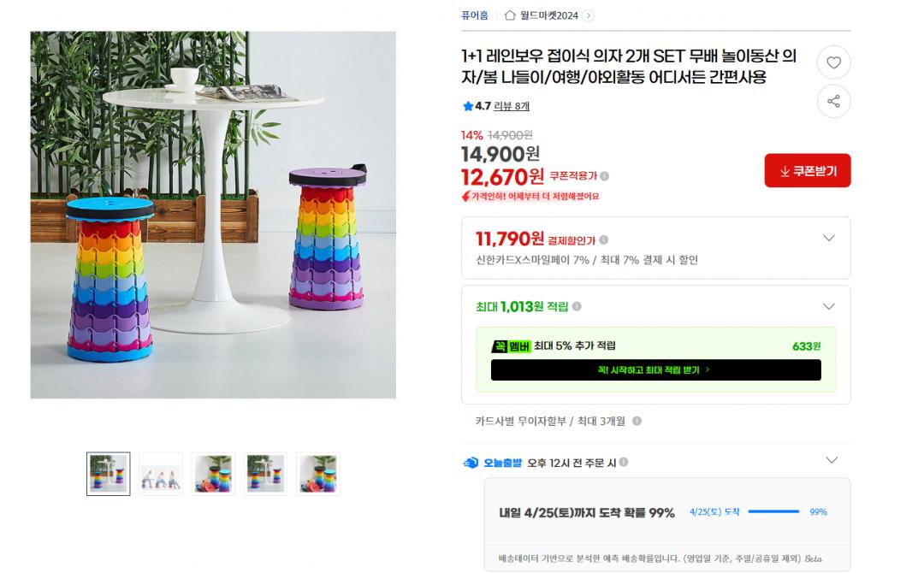
Task: Expand the 결제할인가 details chevron
Action: point(829,238)
